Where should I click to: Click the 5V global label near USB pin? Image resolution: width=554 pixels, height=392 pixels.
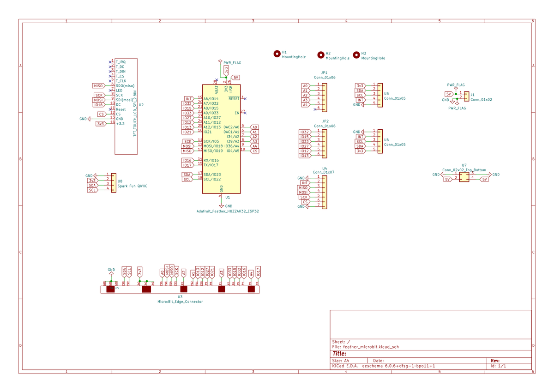point(235,78)
